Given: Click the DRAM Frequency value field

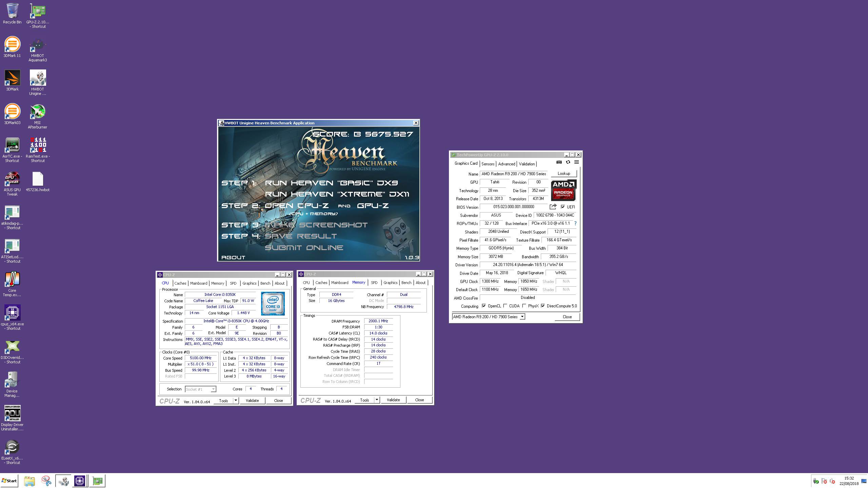Looking at the screenshot, I should coord(378,321).
